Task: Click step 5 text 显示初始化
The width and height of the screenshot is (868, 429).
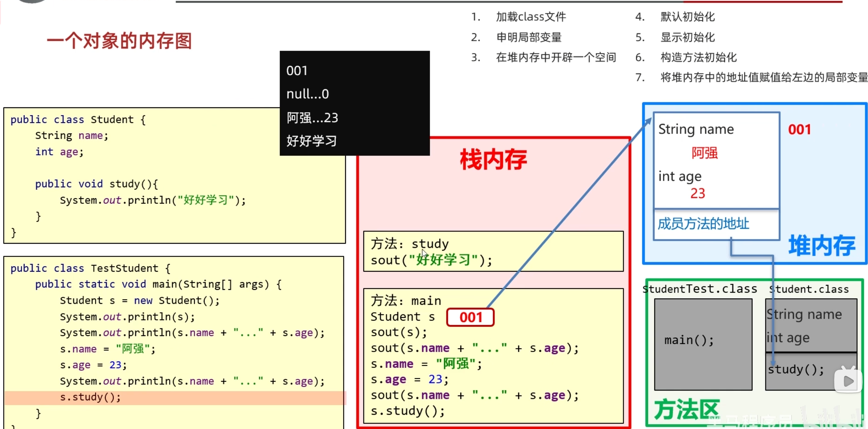Action: [x=688, y=37]
